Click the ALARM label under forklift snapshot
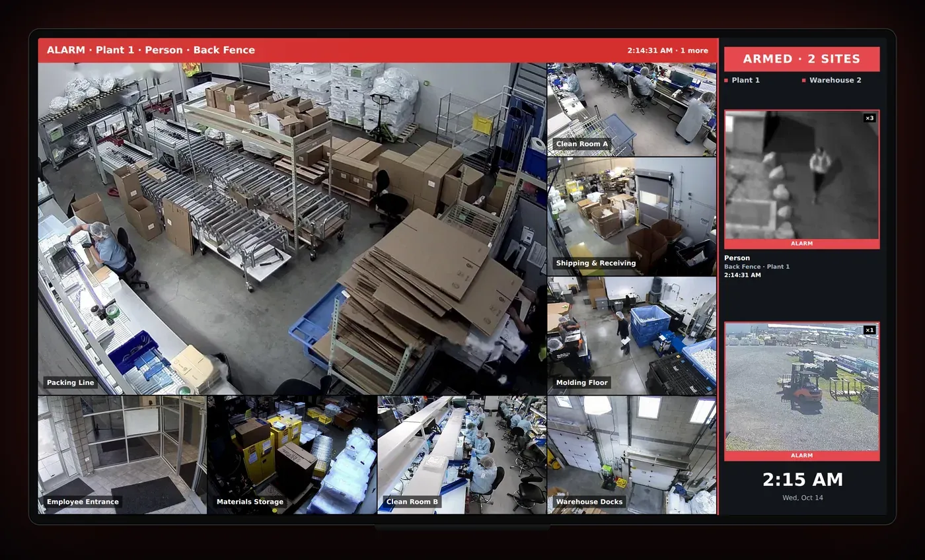 [801, 456]
